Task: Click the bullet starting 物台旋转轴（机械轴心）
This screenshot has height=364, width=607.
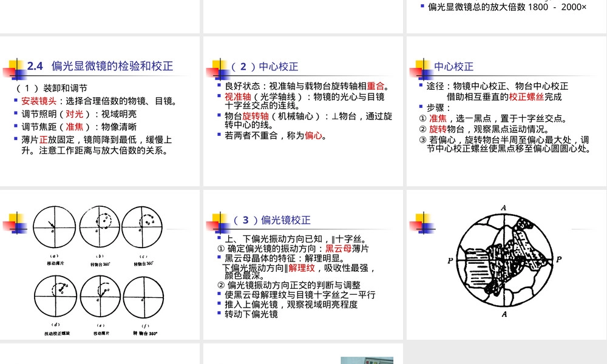Action: click(x=308, y=120)
